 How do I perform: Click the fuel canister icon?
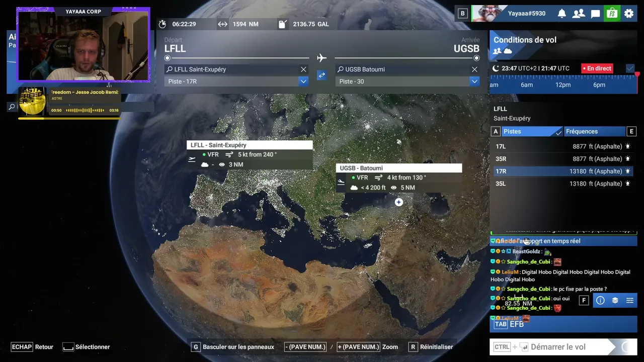coord(283,24)
